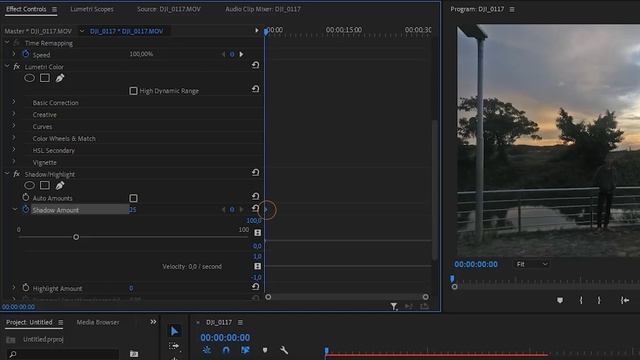Expand the Highlight Amount property

tap(14, 288)
